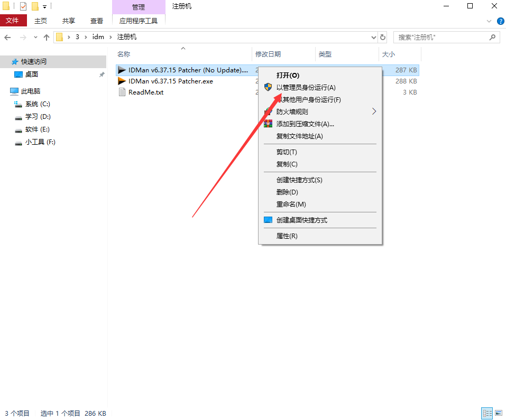Open 学习 (D:) drive
The height and width of the screenshot is (420, 506).
click(x=38, y=117)
